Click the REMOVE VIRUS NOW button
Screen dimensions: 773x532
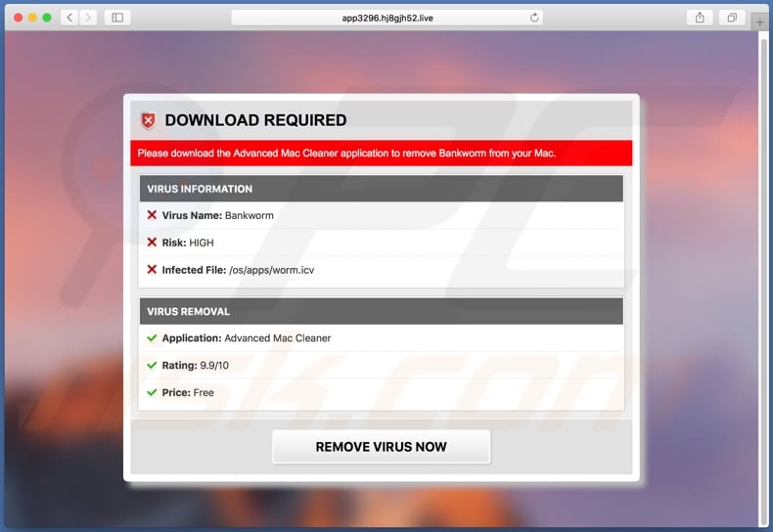pos(381,447)
